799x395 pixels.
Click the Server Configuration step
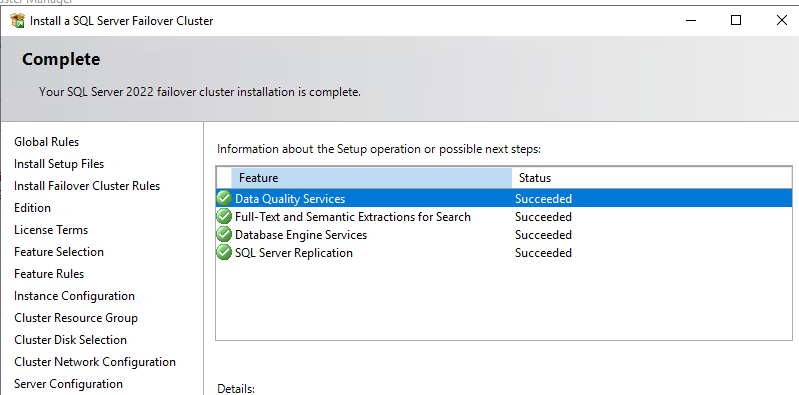[x=68, y=384]
